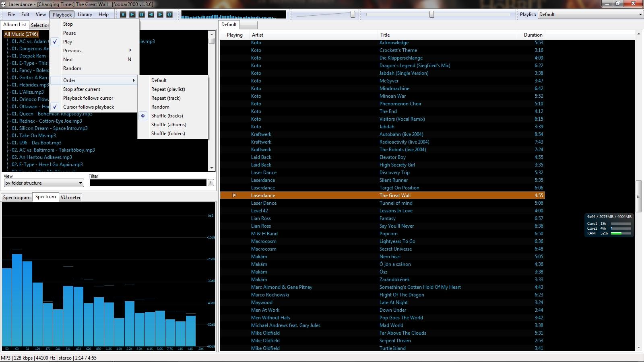Screen dimensions: 644x362
Task: Select Default order in the Order submenu
Action: [x=173, y=80]
